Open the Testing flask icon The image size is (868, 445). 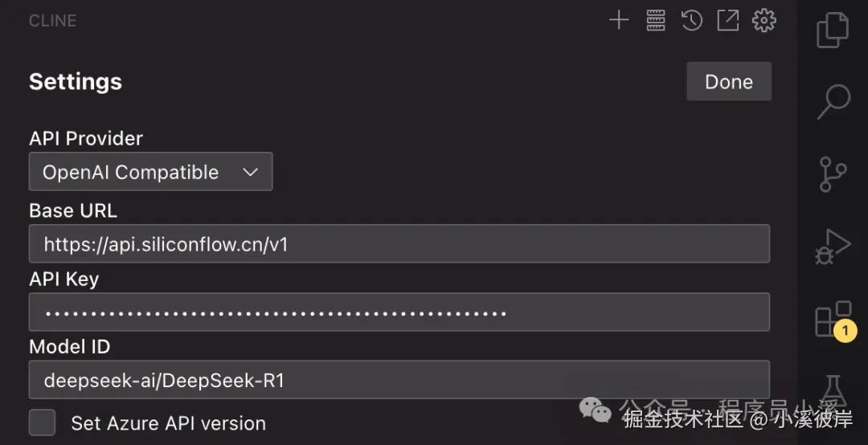coord(833,392)
